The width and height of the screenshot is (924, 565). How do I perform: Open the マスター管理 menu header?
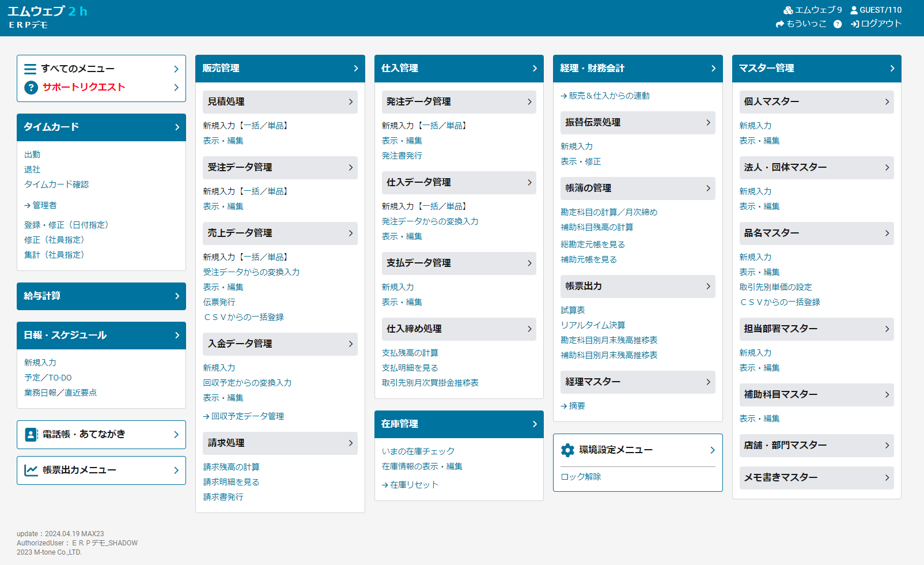coord(816,69)
